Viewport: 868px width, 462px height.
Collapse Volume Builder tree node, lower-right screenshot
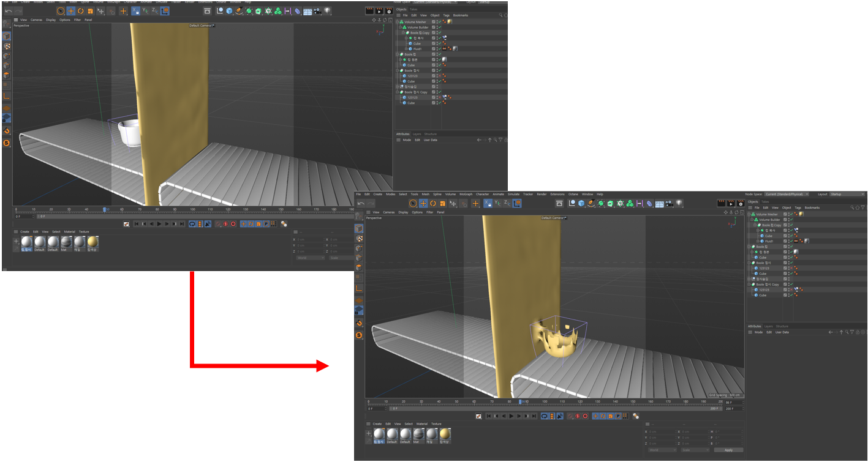point(752,220)
